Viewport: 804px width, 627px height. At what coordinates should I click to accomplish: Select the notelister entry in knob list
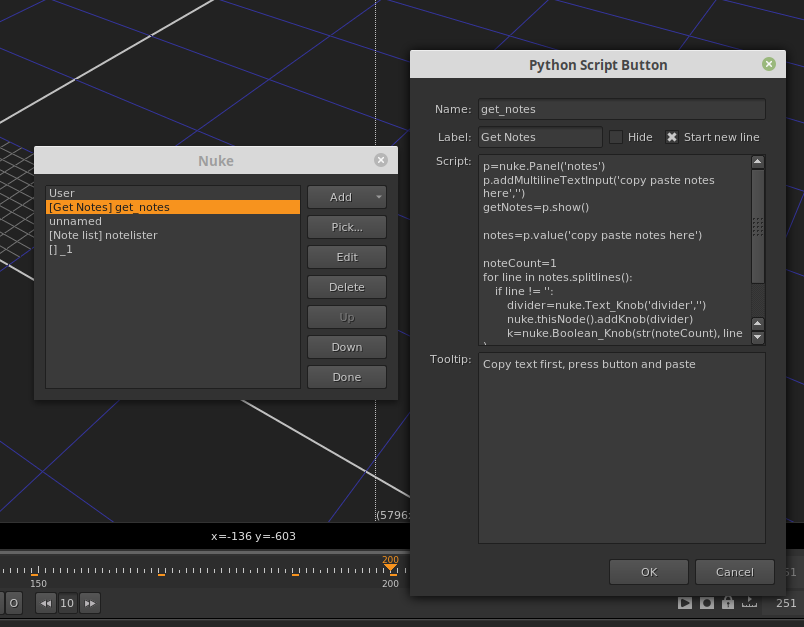(x=103, y=235)
